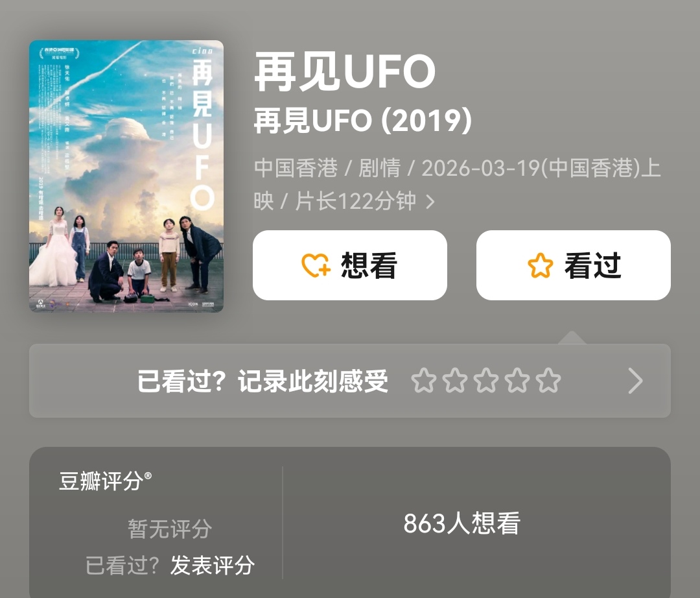Viewport: 700px width, 598px height.
Task: Open the 再见UFO movie poster
Action: point(126,176)
